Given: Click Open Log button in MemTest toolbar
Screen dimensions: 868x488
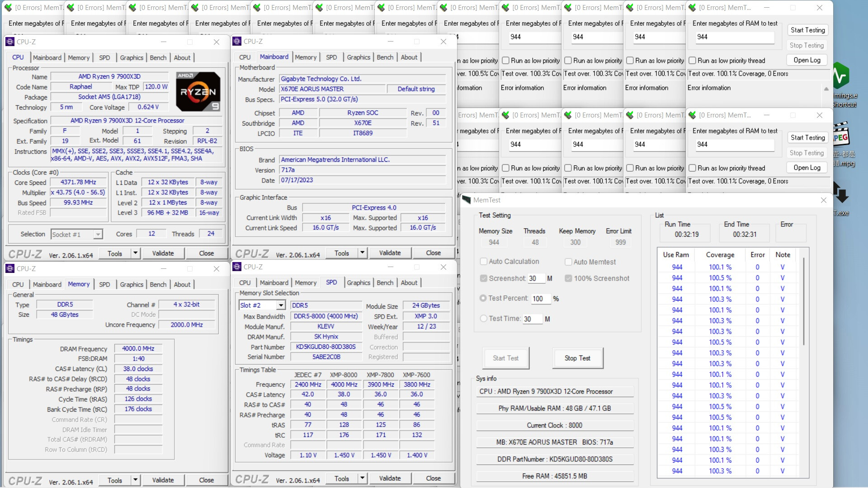Looking at the screenshot, I should point(807,60).
